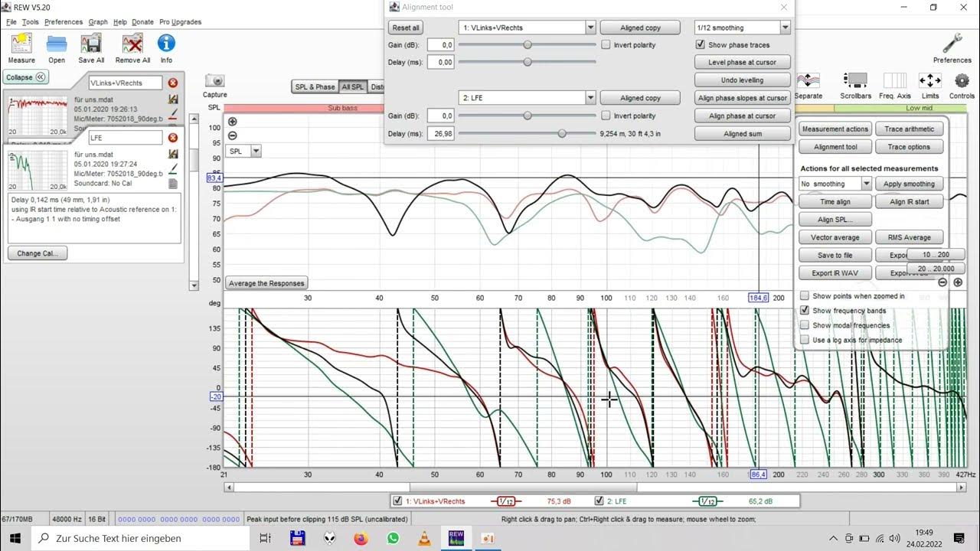
Task: Click the Vector average button
Action: click(835, 237)
